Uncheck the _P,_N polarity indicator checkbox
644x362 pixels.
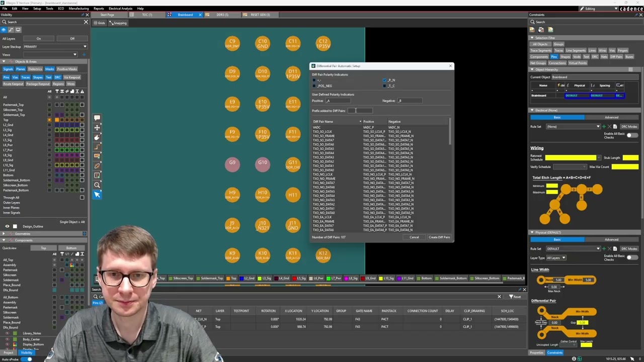pyautogui.click(x=385, y=80)
